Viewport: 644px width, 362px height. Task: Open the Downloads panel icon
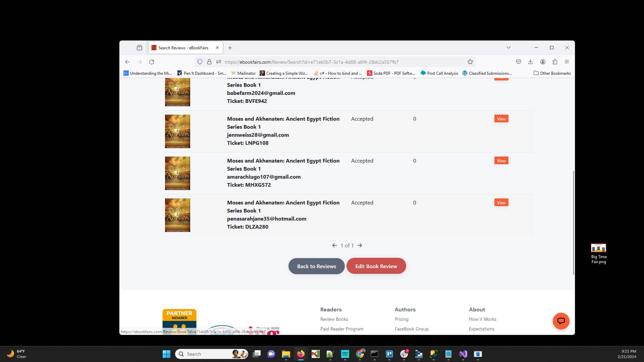point(530,62)
